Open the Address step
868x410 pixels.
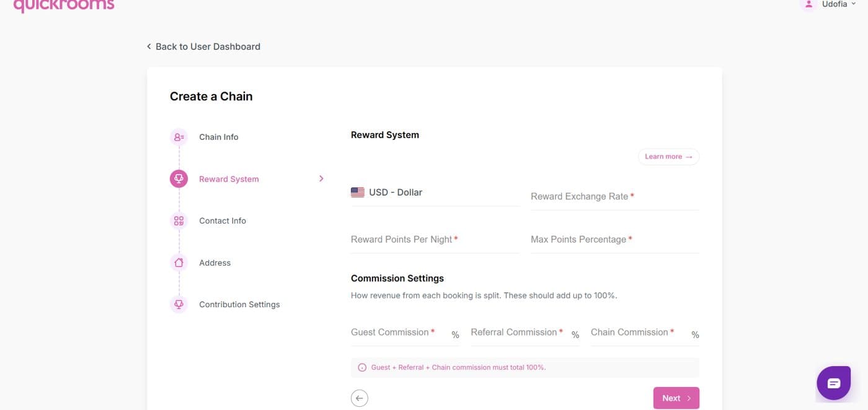215,263
